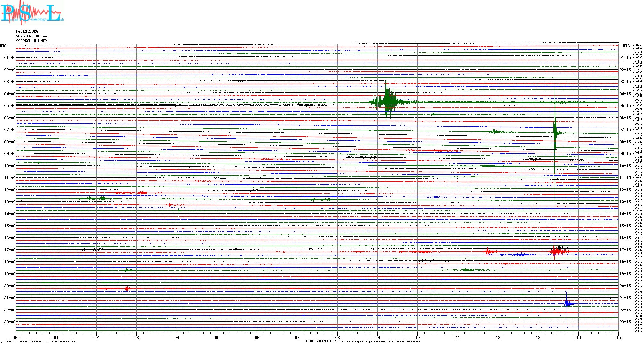Click the UTC label at top right

[626, 46]
